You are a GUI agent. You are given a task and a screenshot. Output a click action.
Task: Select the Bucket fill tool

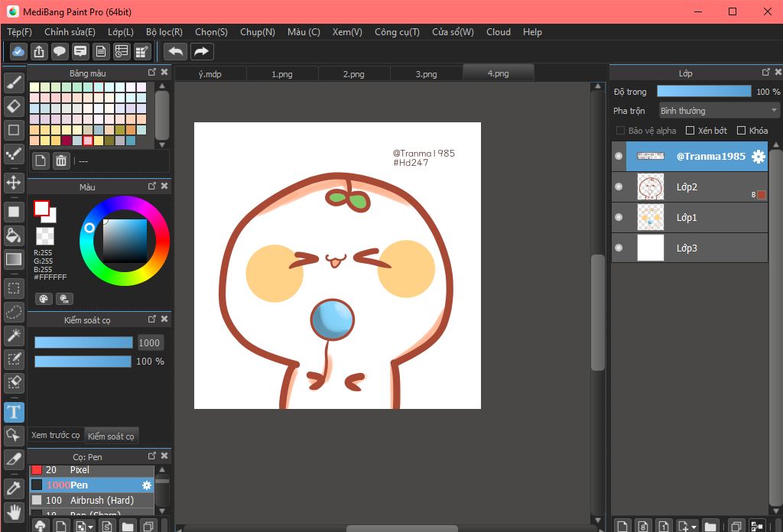pyautogui.click(x=14, y=235)
